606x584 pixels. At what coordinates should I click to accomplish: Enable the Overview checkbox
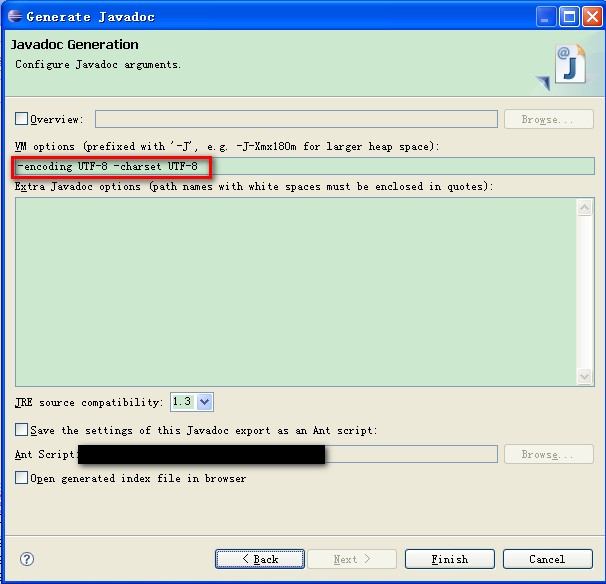21,119
